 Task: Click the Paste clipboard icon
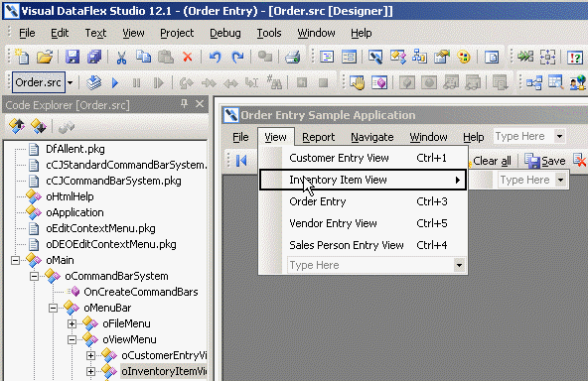click(165, 57)
